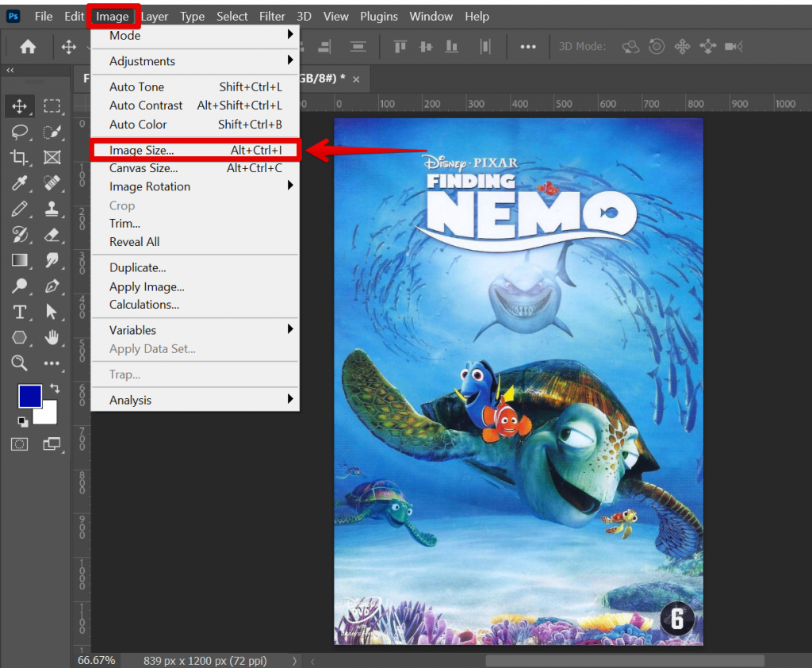812x668 pixels.
Task: Select the Gradient tool
Action: click(x=20, y=260)
